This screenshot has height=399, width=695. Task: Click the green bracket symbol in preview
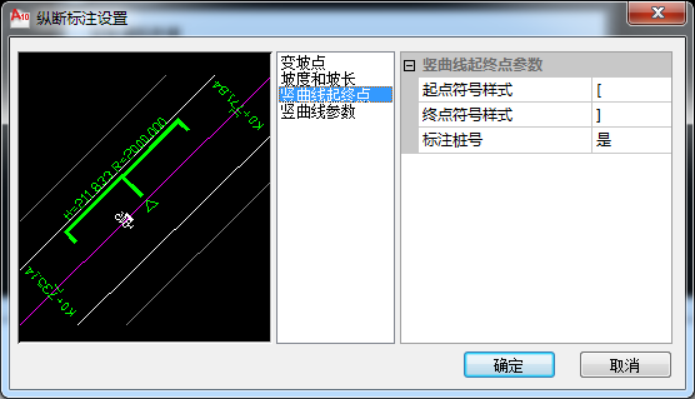(x=127, y=181)
